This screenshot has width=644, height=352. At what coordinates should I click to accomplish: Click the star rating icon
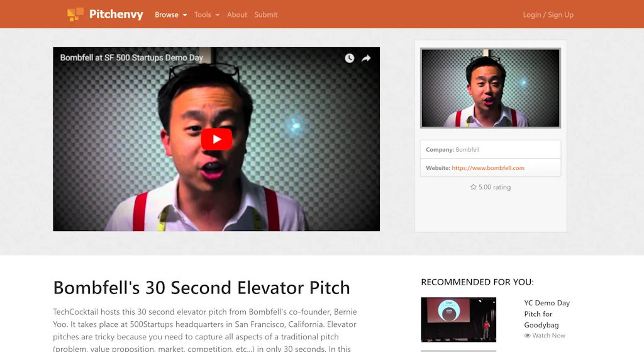pos(473,186)
